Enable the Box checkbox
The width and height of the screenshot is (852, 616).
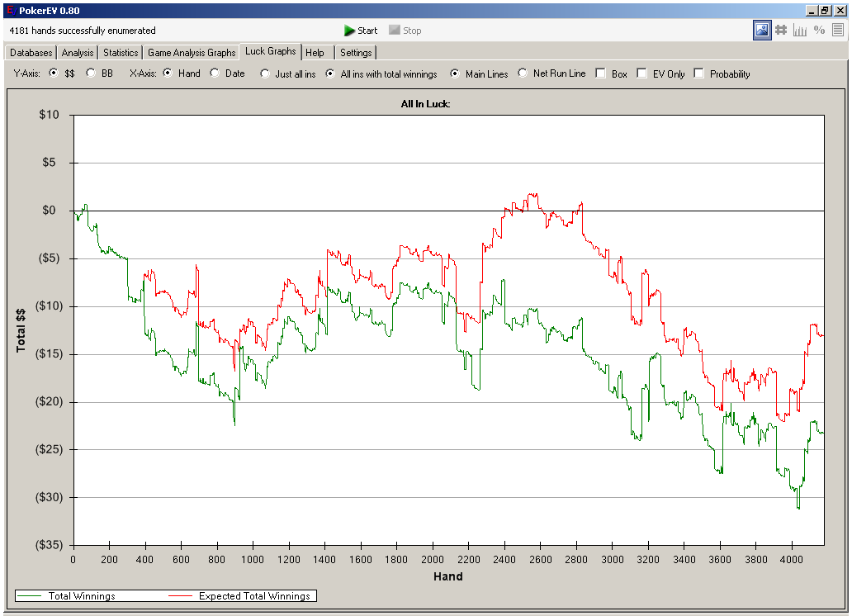600,73
